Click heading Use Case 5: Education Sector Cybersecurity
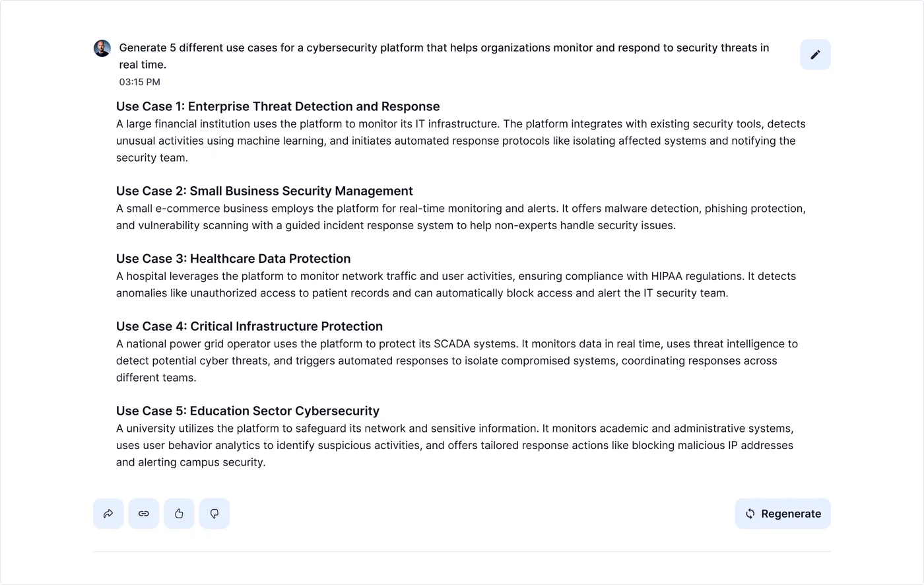 pyautogui.click(x=248, y=411)
